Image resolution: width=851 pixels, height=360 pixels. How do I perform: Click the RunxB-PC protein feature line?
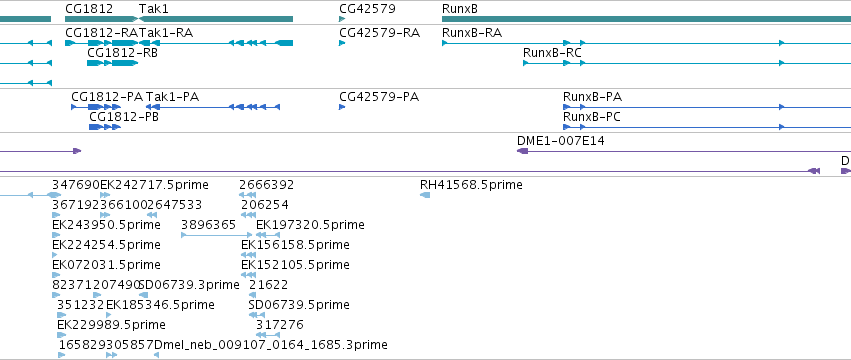click(707, 127)
